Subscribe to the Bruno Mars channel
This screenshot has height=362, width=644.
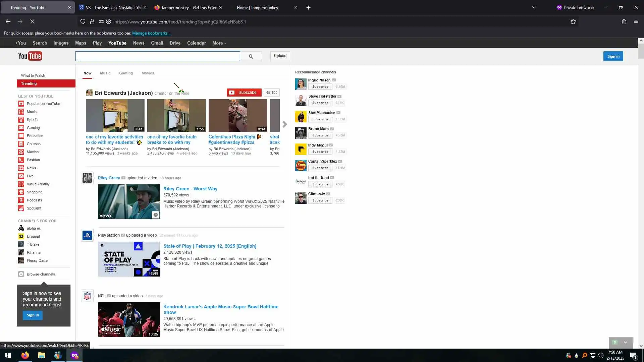point(320,135)
